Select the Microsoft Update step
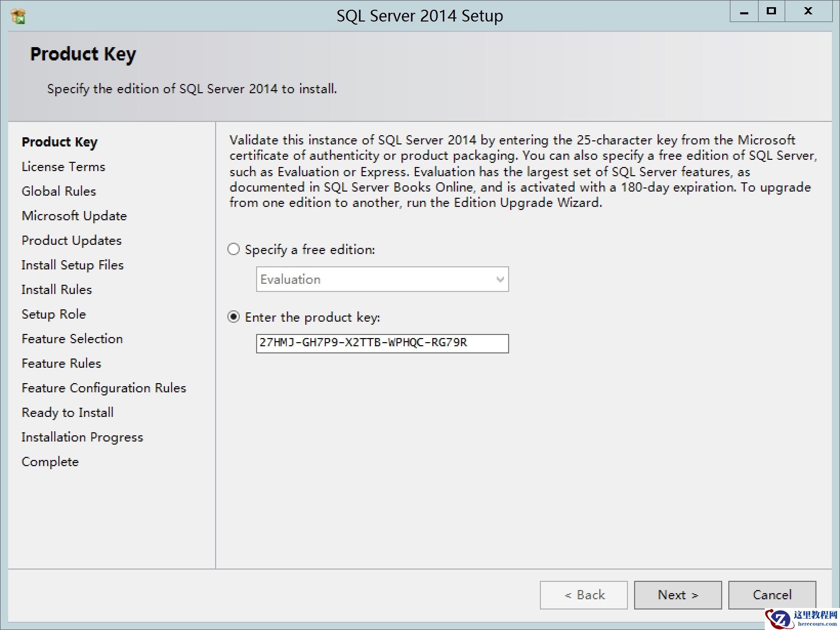This screenshot has width=840, height=630. click(74, 216)
